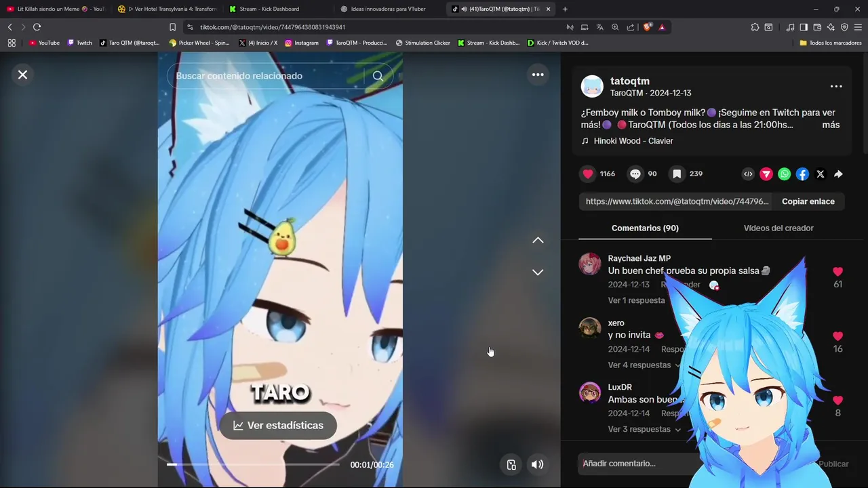Screen dimensions: 868x488
Task: Save video with the bookmark icon
Action: 677,174
